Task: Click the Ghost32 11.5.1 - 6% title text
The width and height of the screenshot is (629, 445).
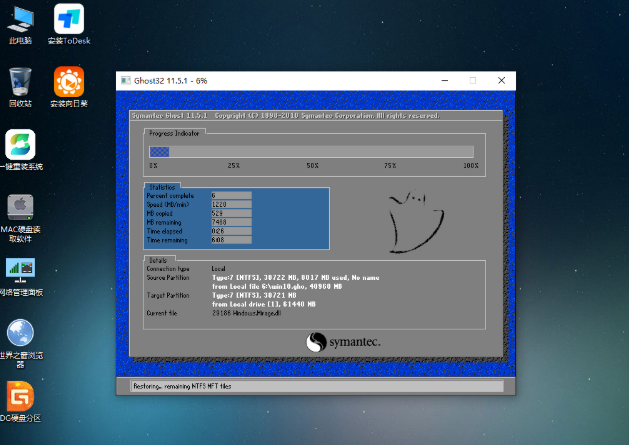Action: click(170, 81)
